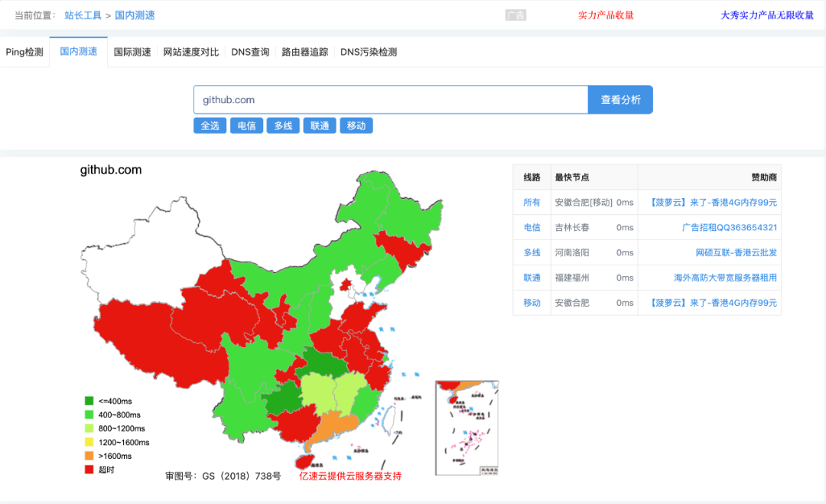
Task: Click the 河南洛阳 fastest node cell
Action: pos(594,253)
